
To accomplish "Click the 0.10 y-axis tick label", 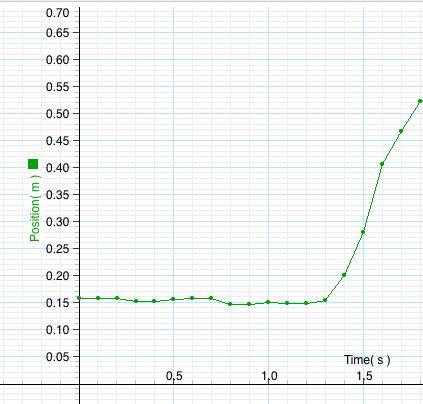I will pyautogui.click(x=57, y=329).
